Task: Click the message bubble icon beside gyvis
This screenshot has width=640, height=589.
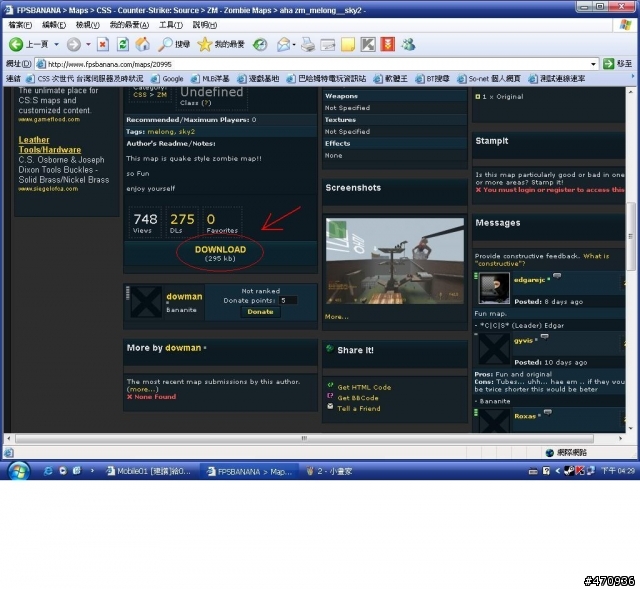Action: point(544,337)
